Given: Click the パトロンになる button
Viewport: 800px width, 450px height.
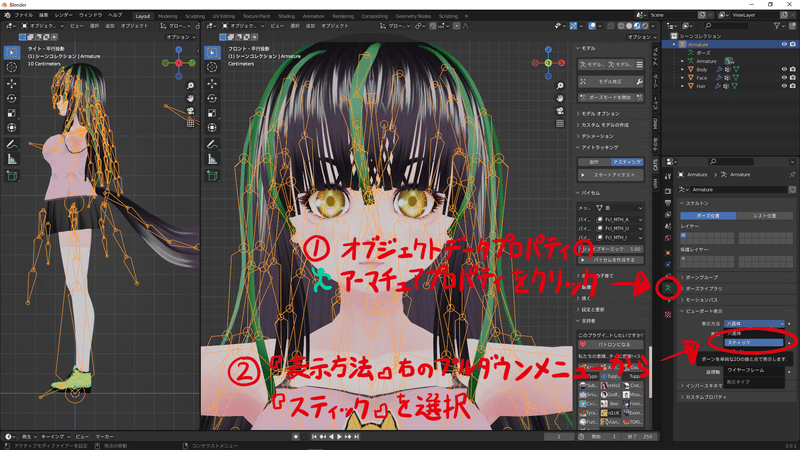Looking at the screenshot, I should [611, 344].
